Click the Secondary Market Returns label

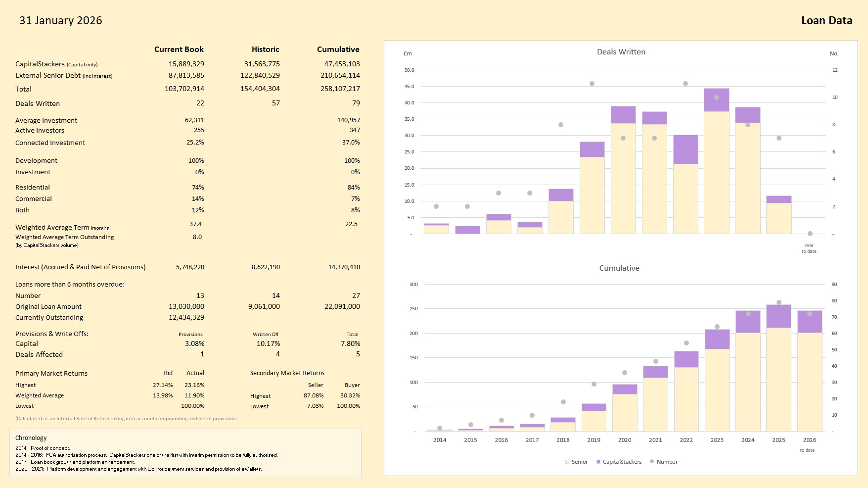coord(287,373)
